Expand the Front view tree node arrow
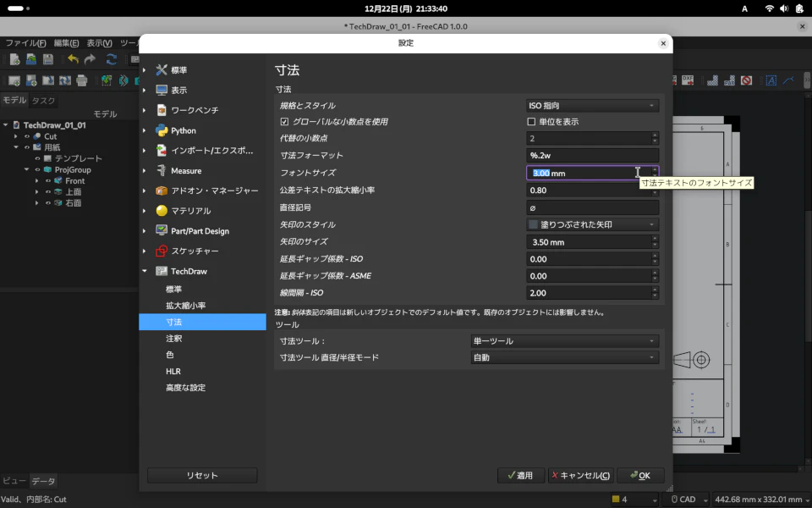Screen dimensions: 812x508 coord(36,181)
